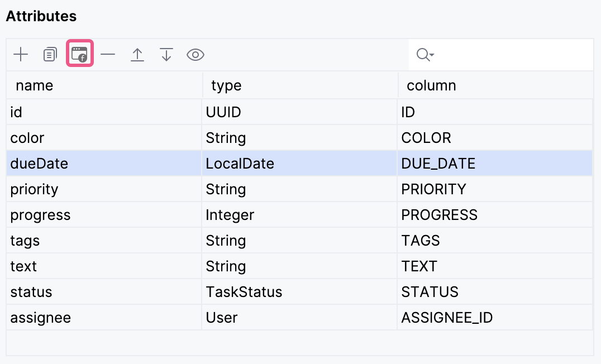Screen dimensions: 601x364
Task: Click the TaskStatus type cell
Action: 244,292
